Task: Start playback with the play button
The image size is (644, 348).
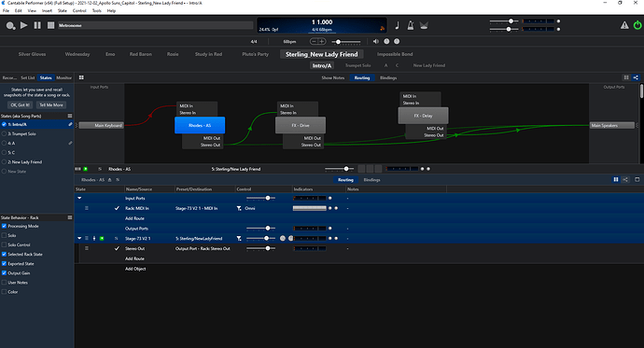Action: 24,25
